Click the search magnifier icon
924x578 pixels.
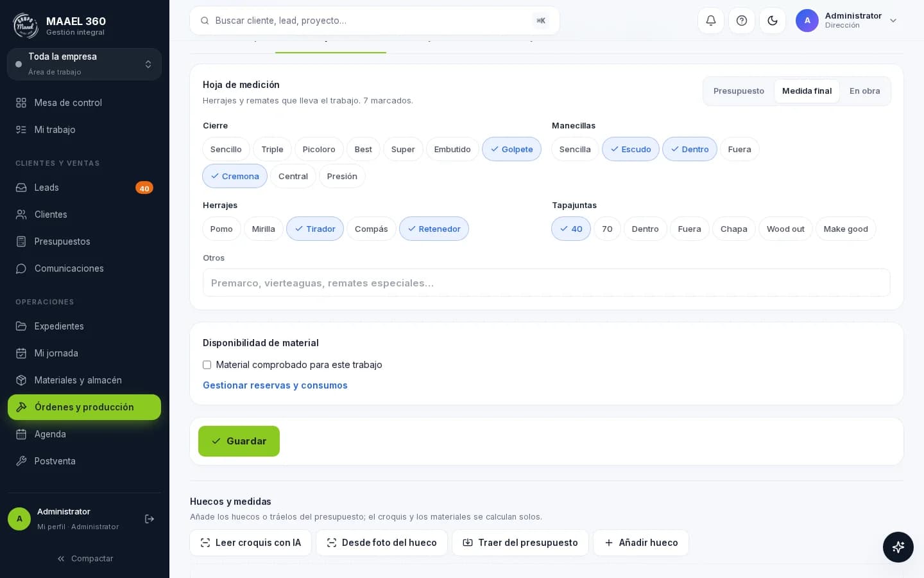[x=205, y=21]
